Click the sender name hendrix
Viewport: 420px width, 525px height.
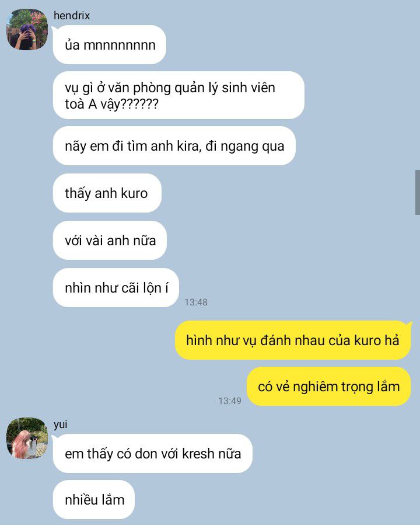72,15
